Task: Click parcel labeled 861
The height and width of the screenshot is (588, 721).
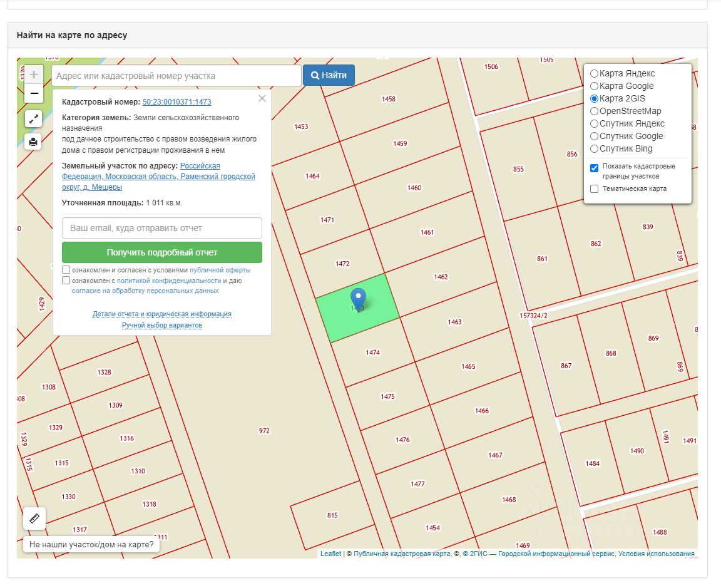Action: (543, 259)
